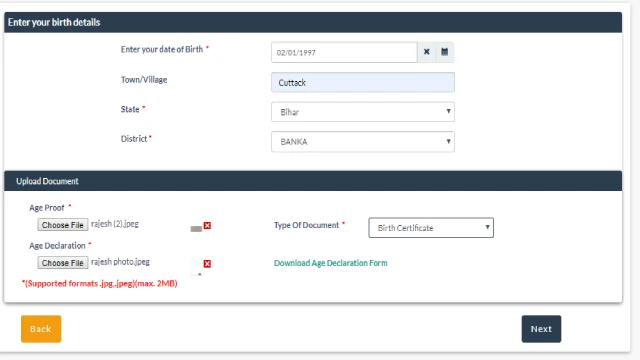Screen dimensions: 640x360
Task: Select the rajesh photo.jpeg file name
Action: coord(120,262)
